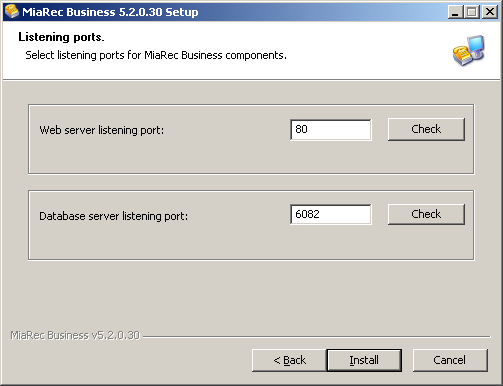The width and height of the screenshot is (503, 386).
Task: Maximize the setup window
Action: click(472, 12)
